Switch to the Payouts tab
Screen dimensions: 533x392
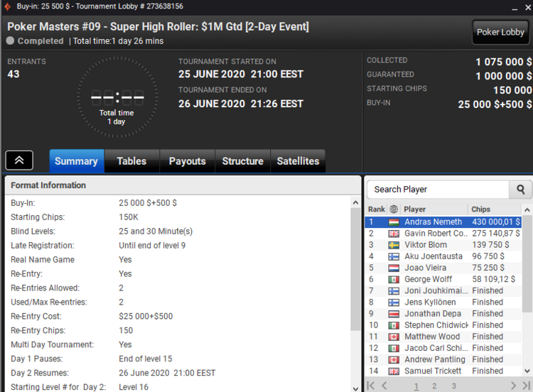click(x=188, y=161)
